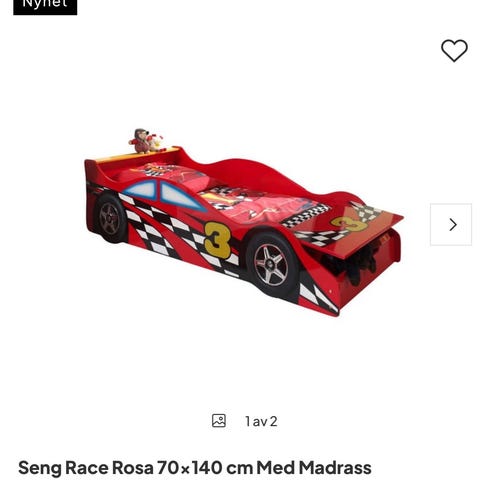Show the next product image
480x480 pixels.
coord(451,224)
